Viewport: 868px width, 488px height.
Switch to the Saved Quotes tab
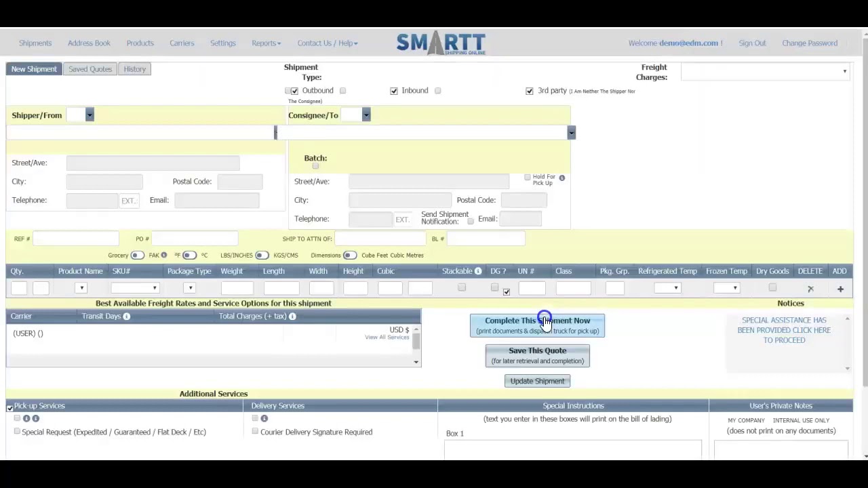(90, 69)
